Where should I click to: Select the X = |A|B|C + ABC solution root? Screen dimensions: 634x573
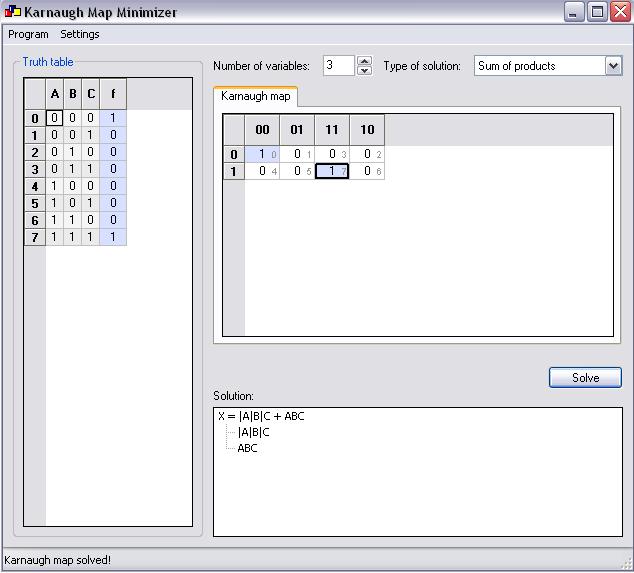(x=261, y=416)
